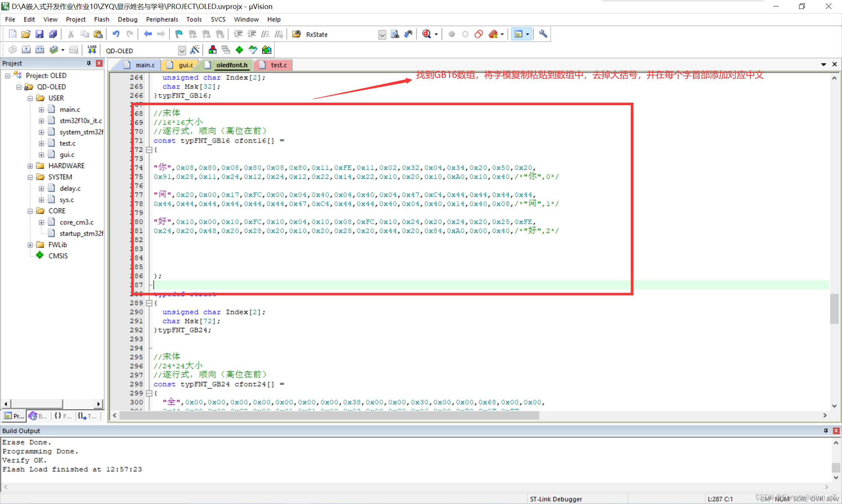Open Manage Run-Time Environment green diamond icon
The image size is (842, 504).
coord(239,50)
